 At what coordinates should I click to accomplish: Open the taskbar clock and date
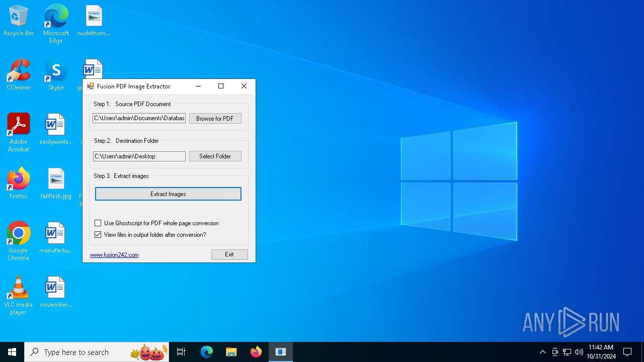click(601, 352)
